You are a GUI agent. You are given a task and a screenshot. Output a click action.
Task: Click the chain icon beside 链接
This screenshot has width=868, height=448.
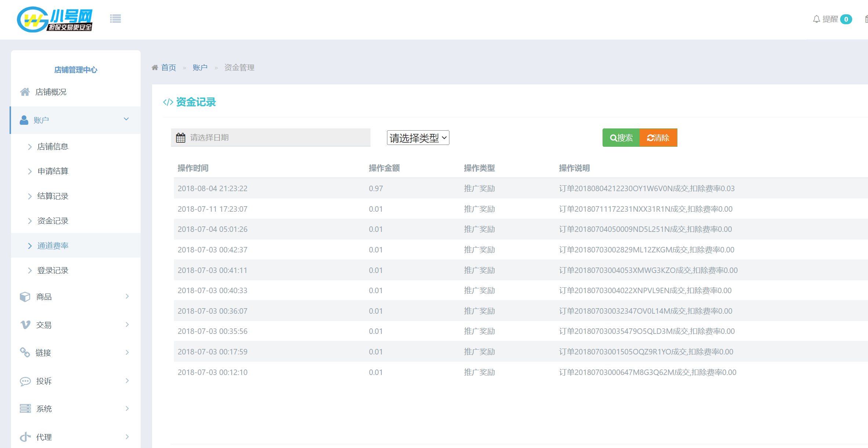[x=25, y=353]
